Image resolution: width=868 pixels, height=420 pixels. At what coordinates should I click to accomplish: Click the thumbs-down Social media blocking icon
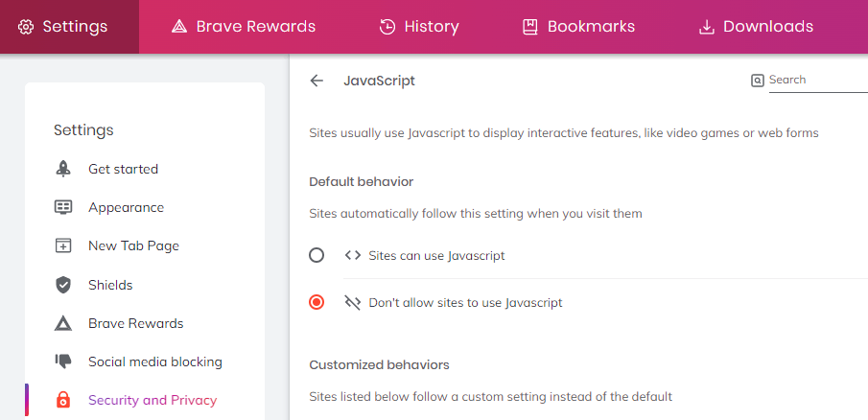63,362
